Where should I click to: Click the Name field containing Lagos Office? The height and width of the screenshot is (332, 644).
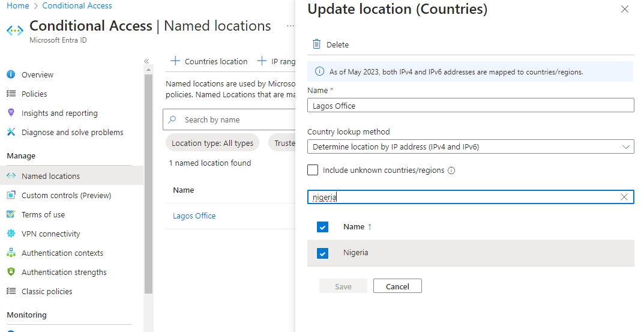click(x=471, y=106)
